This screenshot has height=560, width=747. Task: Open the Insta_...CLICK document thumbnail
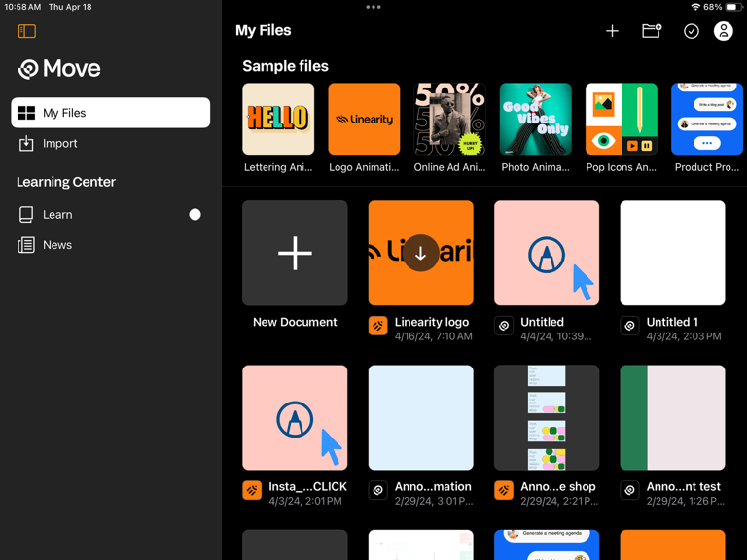[295, 418]
